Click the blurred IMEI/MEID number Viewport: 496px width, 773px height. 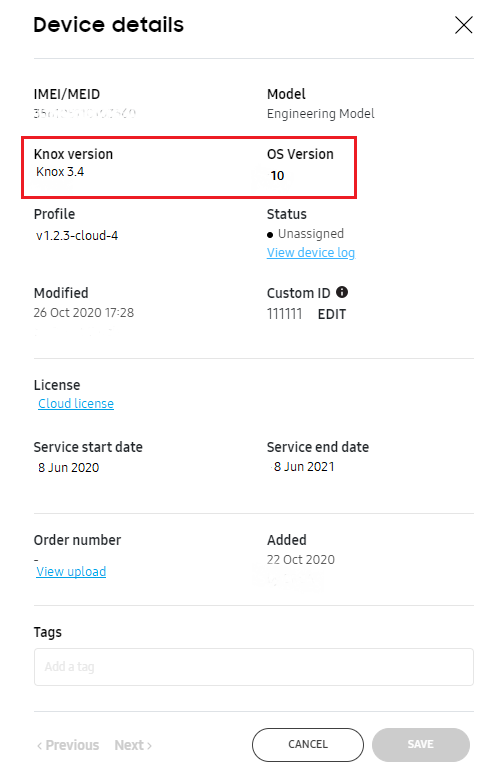(x=84, y=113)
